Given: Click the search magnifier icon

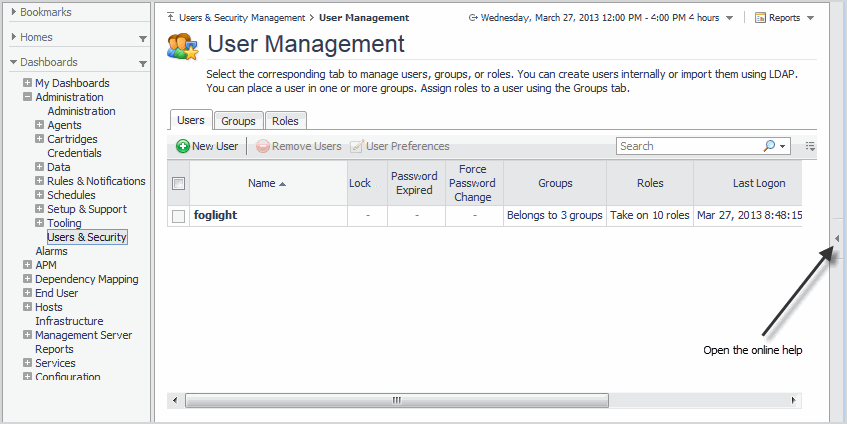Looking at the screenshot, I should point(769,146).
